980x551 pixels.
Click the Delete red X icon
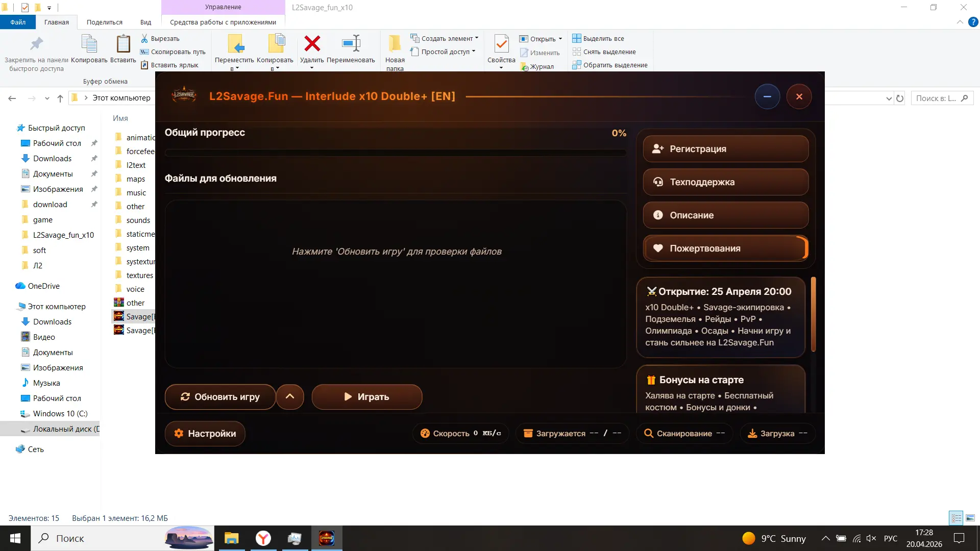[x=312, y=44]
